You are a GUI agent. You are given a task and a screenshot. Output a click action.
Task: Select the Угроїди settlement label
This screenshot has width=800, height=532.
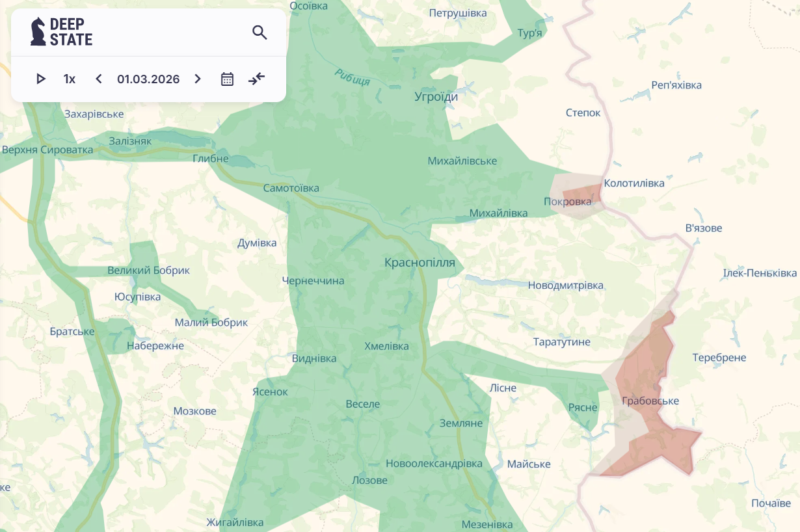click(x=436, y=97)
